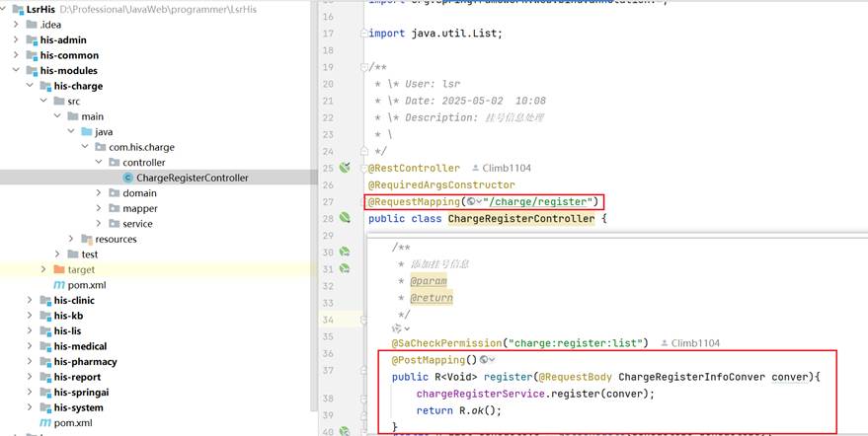The width and height of the screenshot is (868, 436).
Task: Click the class icon of ChargeRegisterController
Action: click(x=127, y=178)
